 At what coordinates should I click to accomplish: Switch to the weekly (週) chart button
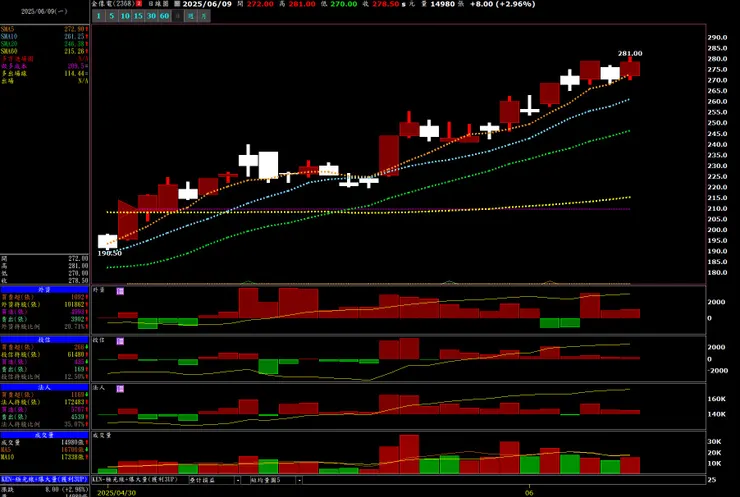191,16
